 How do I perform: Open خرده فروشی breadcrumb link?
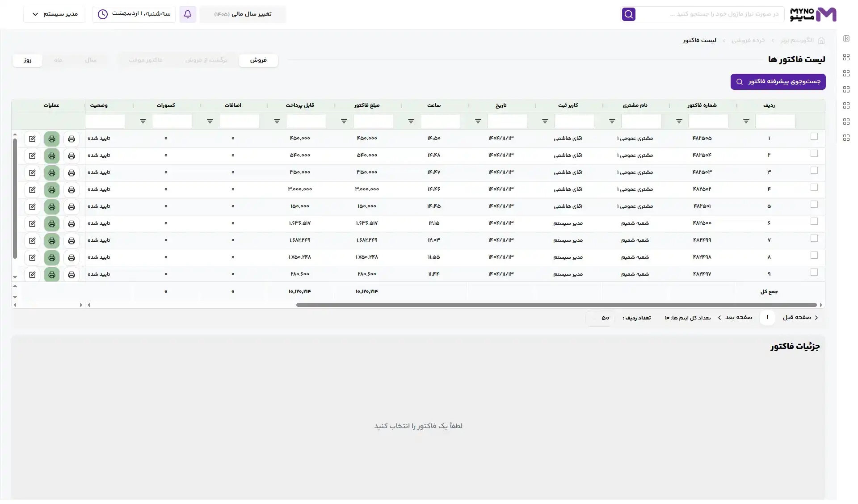pyautogui.click(x=748, y=41)
